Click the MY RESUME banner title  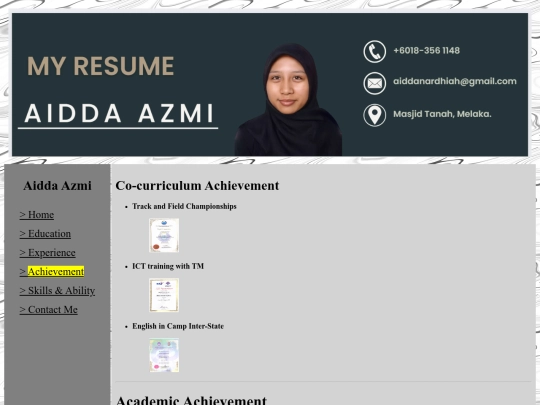coord(101,66)
